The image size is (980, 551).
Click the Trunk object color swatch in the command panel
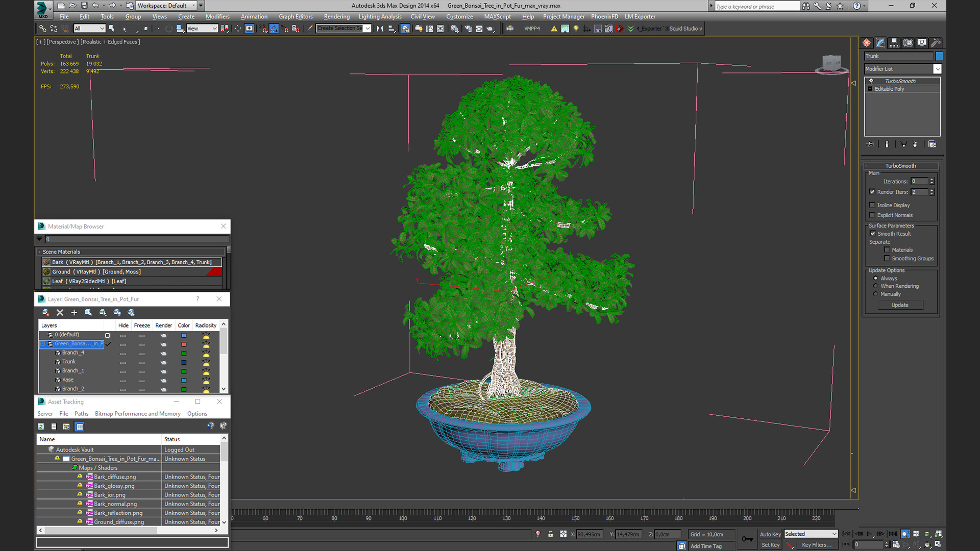point(939,56)
